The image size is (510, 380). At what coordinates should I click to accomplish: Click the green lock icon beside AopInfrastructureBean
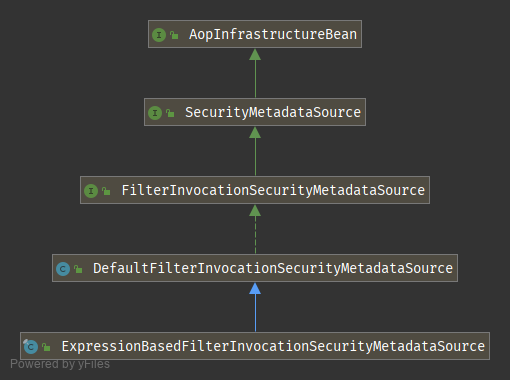coord(174,35)
